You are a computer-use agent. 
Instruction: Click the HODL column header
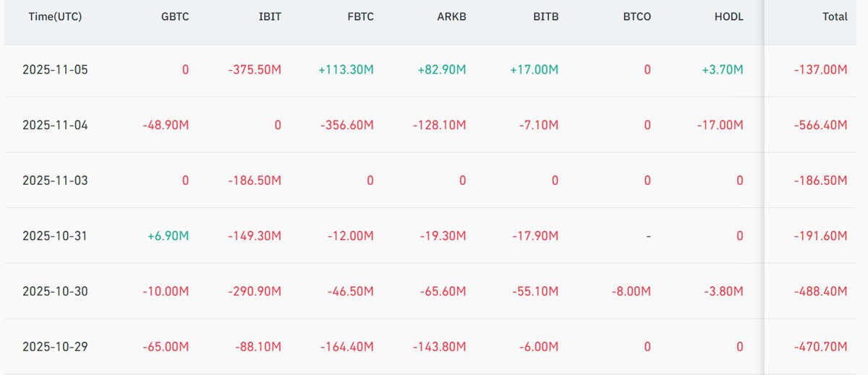click(728, 17)
